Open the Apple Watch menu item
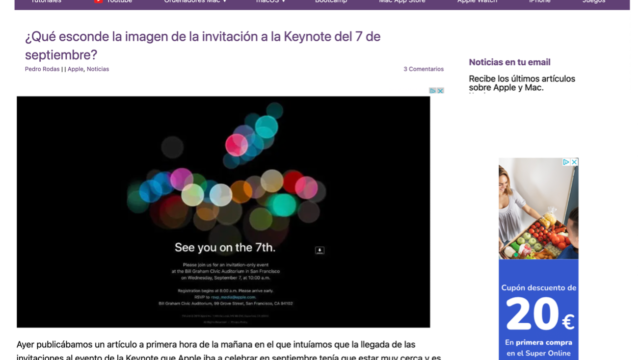This screenshot has width=640, height=360. pos(477,2)
